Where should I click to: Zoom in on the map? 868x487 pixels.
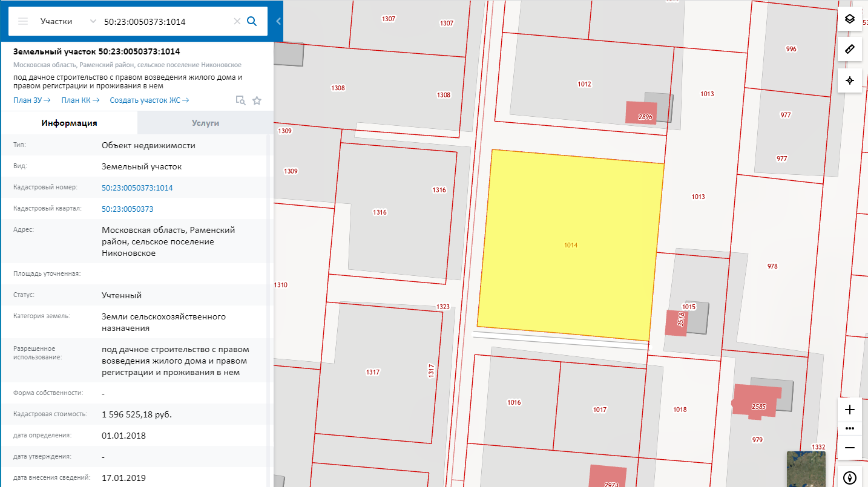tap(849, 410)
